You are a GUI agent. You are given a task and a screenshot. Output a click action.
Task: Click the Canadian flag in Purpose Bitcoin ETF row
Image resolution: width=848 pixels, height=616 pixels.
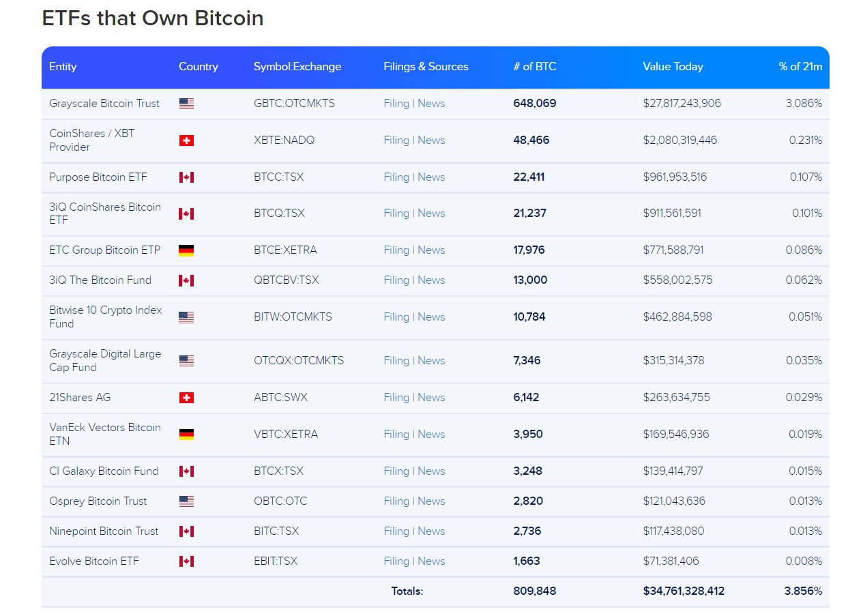pyautogui.click(x=186, y=177)
